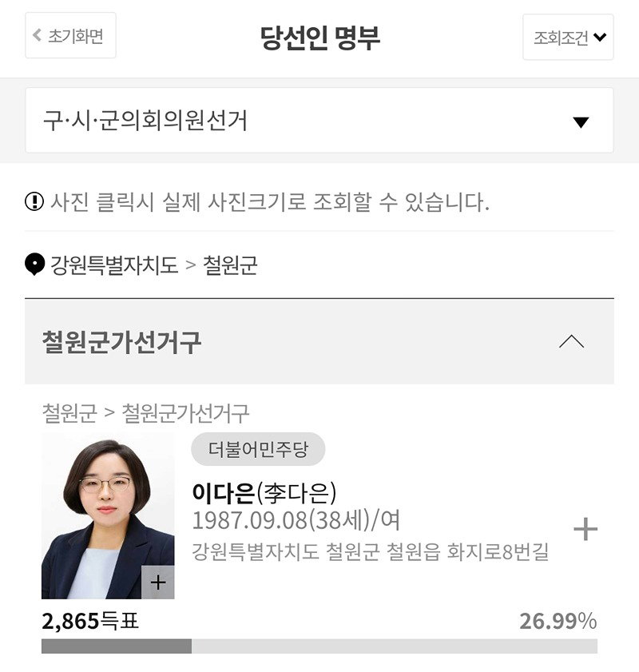Viewport: 639px width, 672px height.
Task: Click the back chevron icon beside 초기화면
Action: (38, 35)
